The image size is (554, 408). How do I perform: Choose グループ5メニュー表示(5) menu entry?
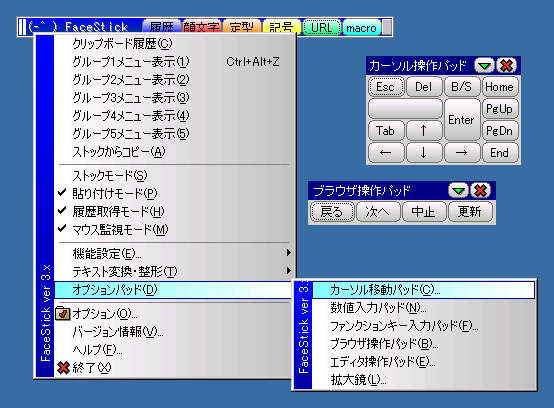tap(175, 134)
